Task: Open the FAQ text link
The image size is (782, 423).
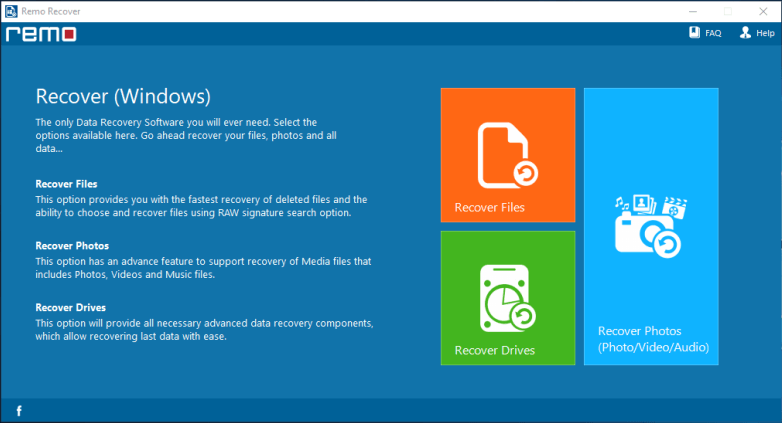Action: click(713, 33)
